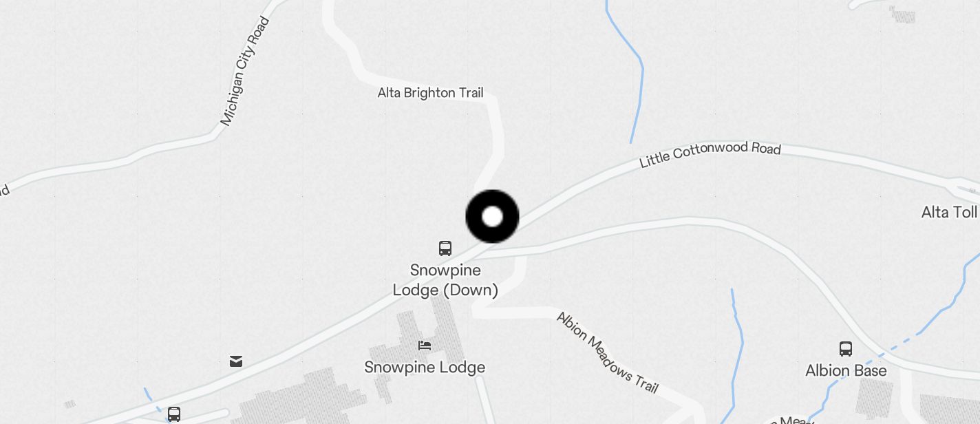Click the bed icon for Snowpine Lodge
980x424 pixels.
pos(425,345)
